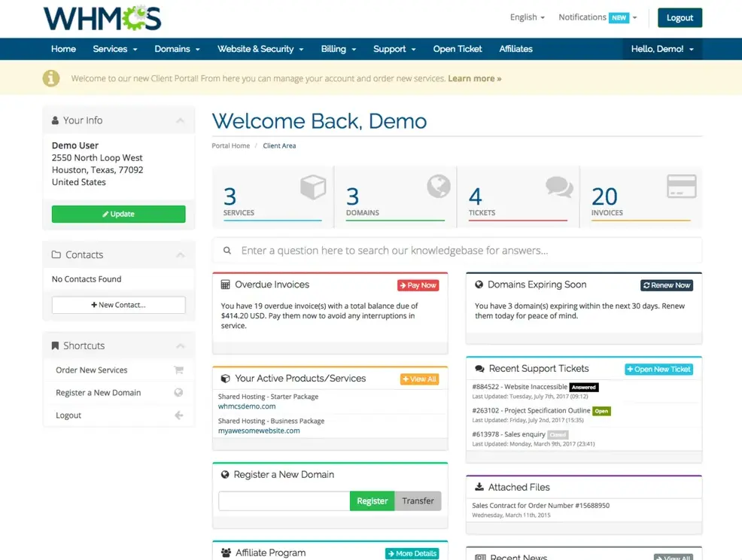Click the chat bubbles icon on the Tickets tile

click(x=559, y=187)
